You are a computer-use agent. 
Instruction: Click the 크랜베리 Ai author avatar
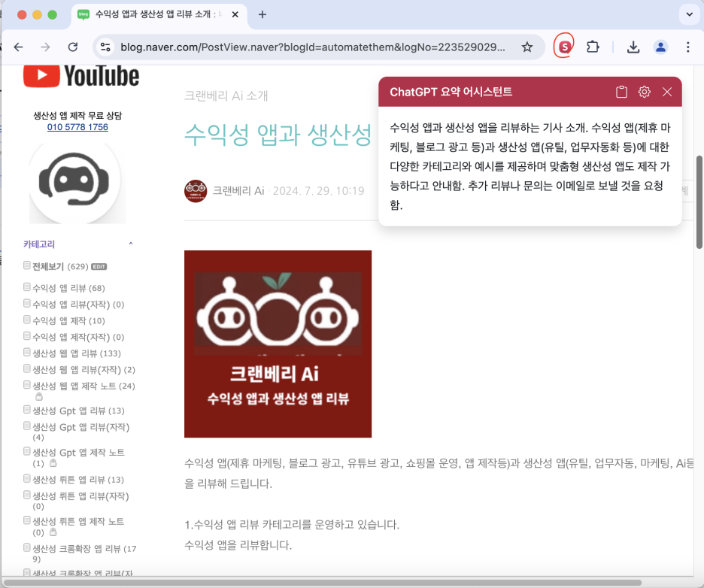click(x=196, y=191)
